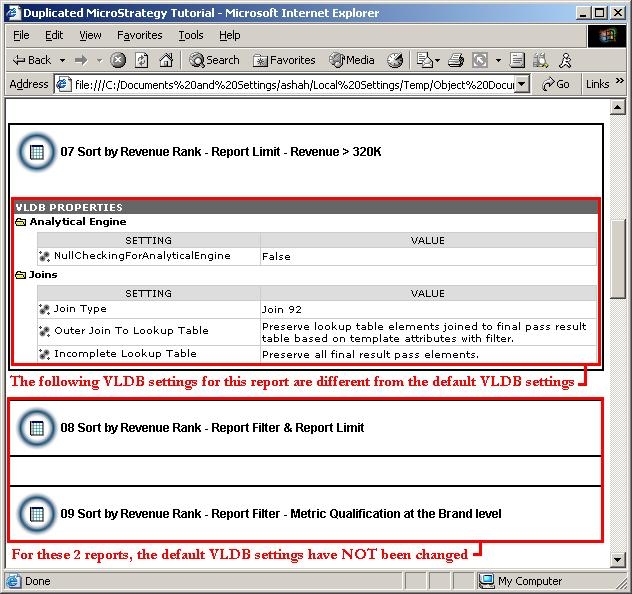The image size is (632, 594).
Task: Click the History icon
Action: coord(395,60)
